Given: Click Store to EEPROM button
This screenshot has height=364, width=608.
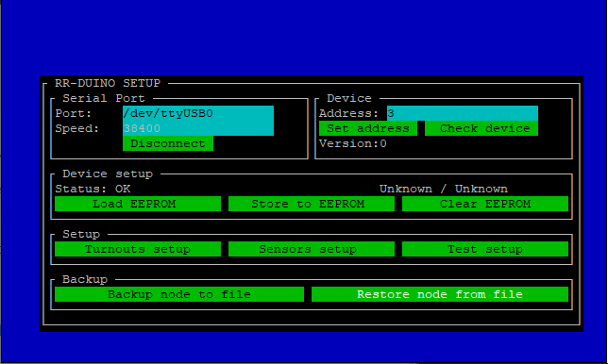Looking at the screenshot, I should click(312, 204).
